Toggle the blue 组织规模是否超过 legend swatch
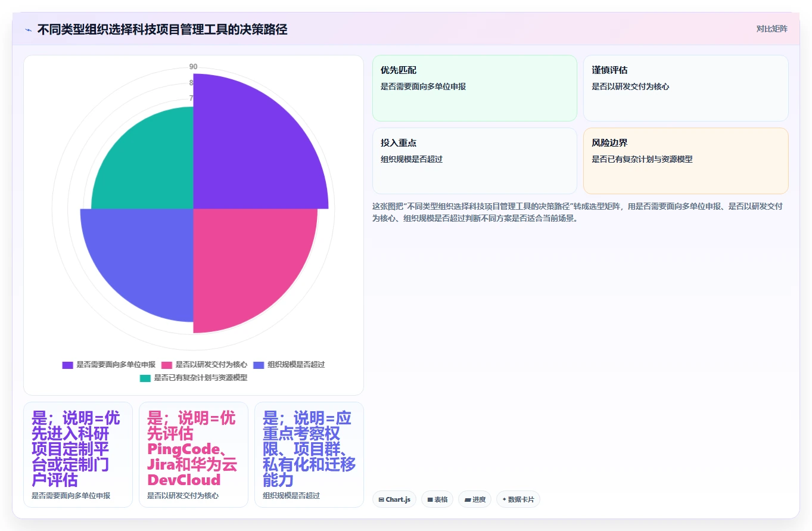 click(259, 365)
